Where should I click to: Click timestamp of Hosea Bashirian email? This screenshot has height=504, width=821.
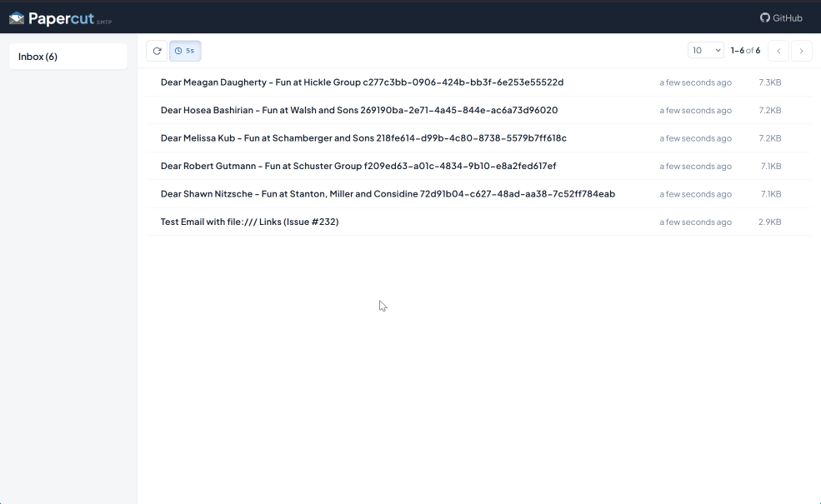click(695, 111)
